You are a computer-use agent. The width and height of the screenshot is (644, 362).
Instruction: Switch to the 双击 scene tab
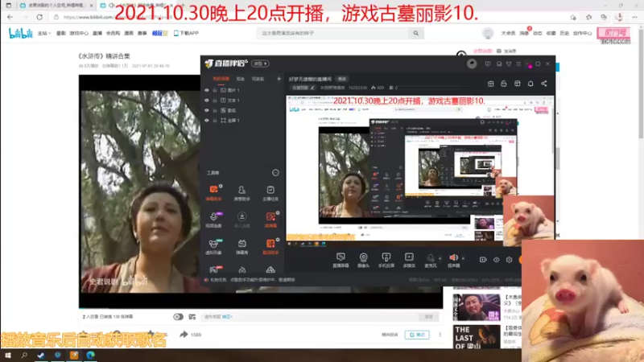click(x=240, y=79)
